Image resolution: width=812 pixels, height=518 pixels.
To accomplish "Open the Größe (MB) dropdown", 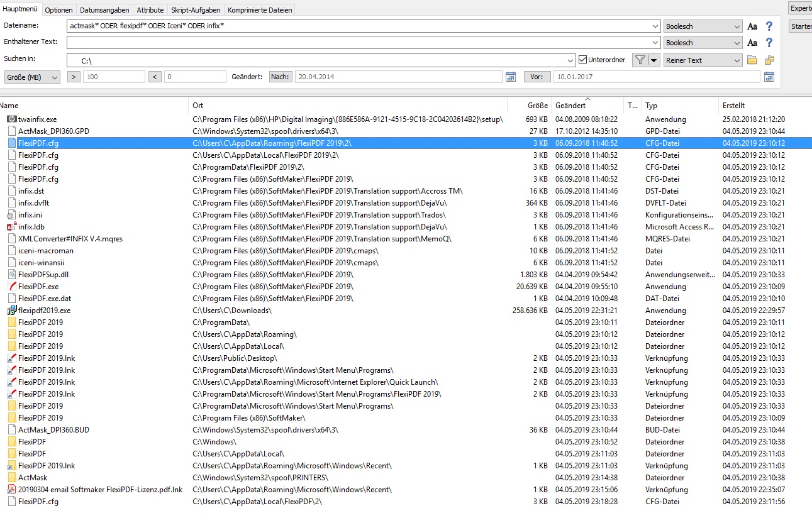I will click(33, 77).
